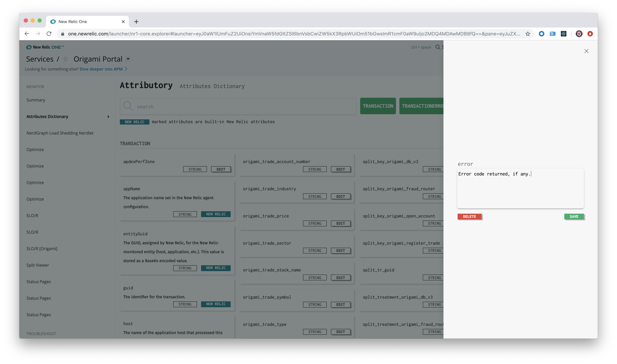Click the New Relic browser extension icon
This screenshot has width=617, height=364.
[541, 34]
